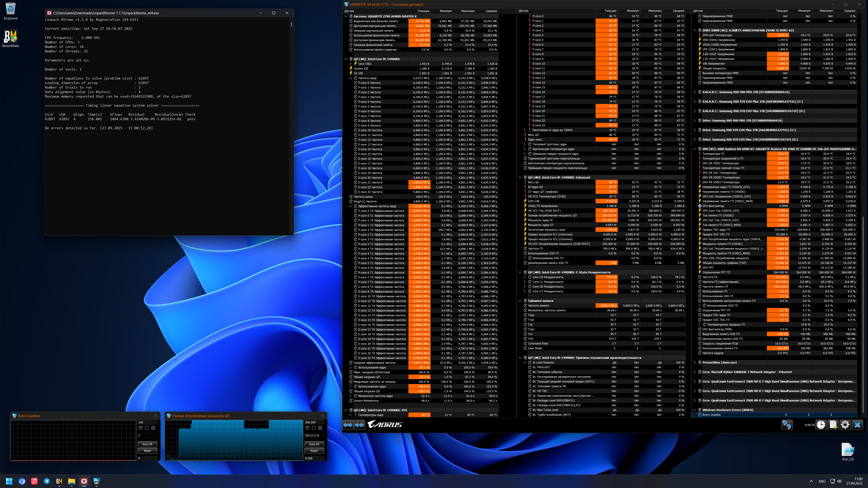Toggle third box in CPU power graph window
868x488 pixels.
click(x=320, y=428)
